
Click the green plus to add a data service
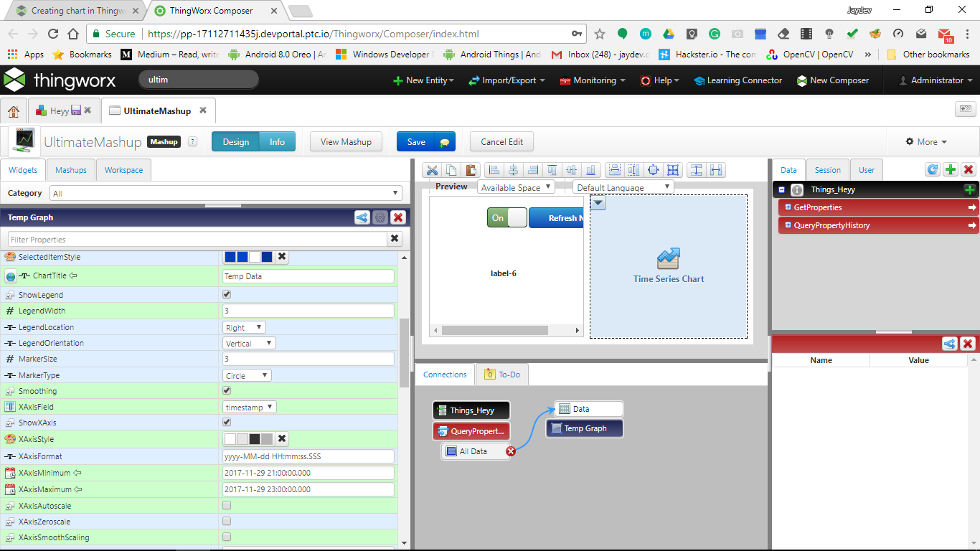click(x=951, y=169)
